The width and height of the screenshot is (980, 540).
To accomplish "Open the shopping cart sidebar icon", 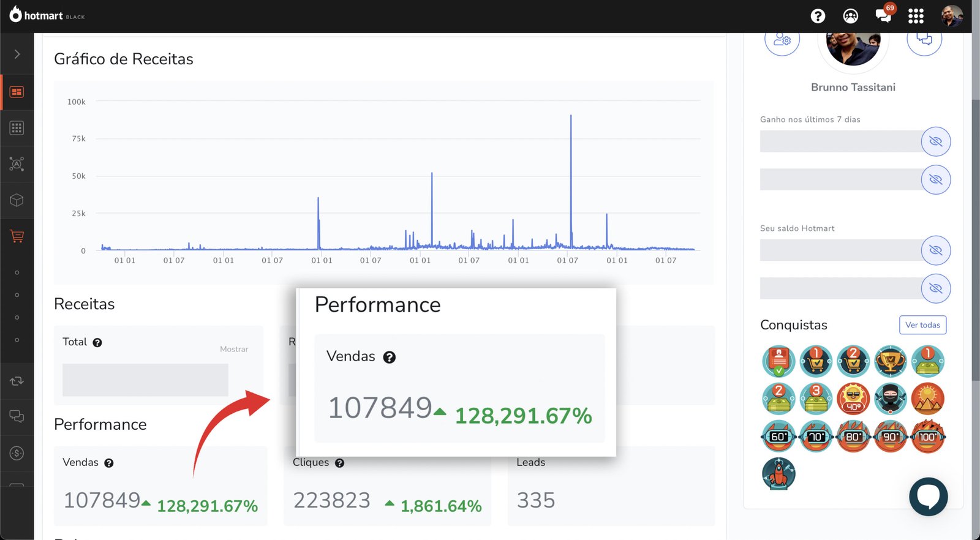I will coord(17,236).
